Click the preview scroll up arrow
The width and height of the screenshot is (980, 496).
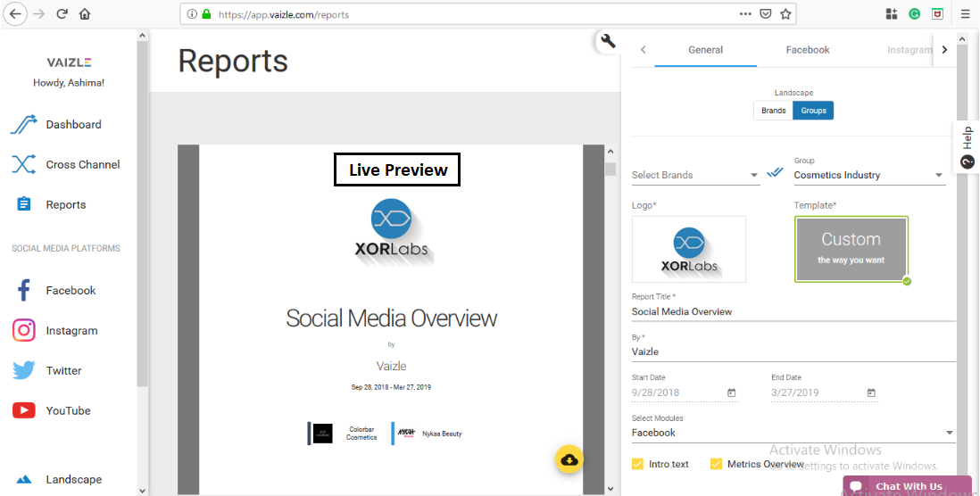click(x=610, y=152)
